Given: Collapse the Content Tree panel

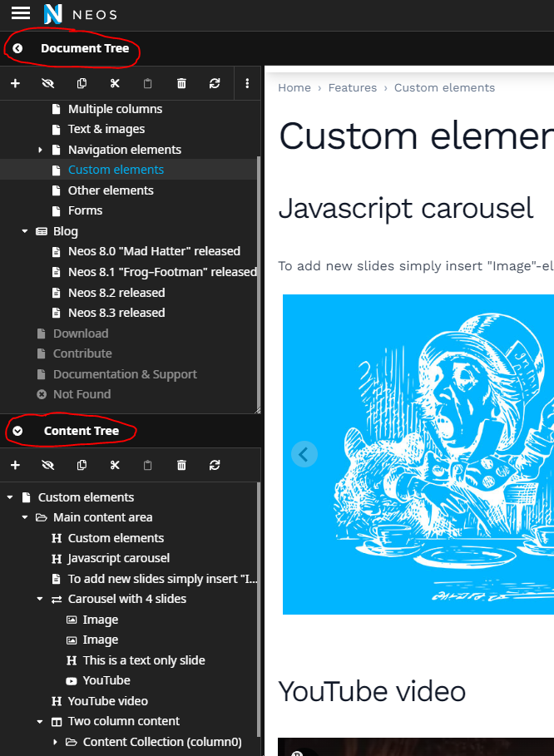Looking at the screenshot, I should (x=17, y=431).
